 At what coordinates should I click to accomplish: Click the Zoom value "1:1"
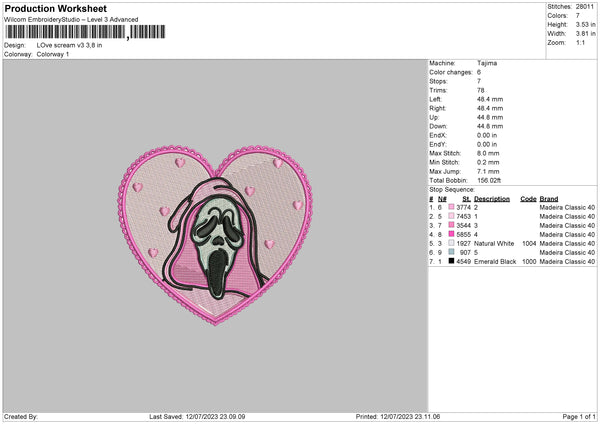580,42
